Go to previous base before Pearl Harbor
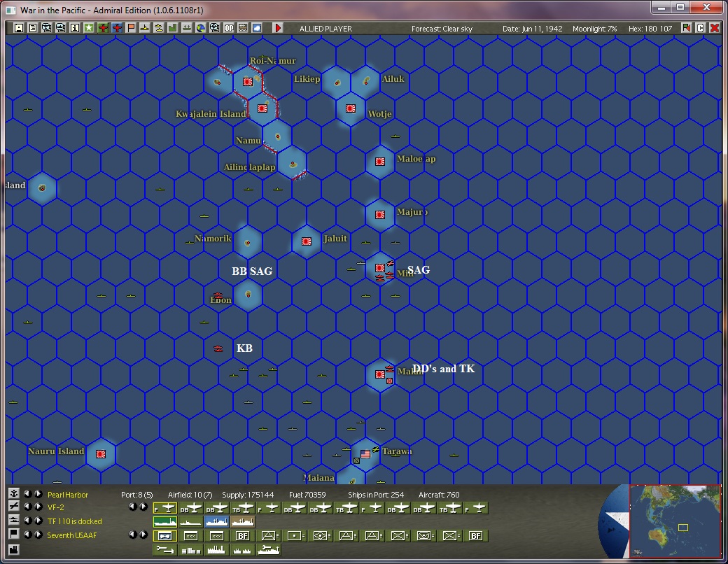The height and width of the screenshot is (564, 728). 28,494
